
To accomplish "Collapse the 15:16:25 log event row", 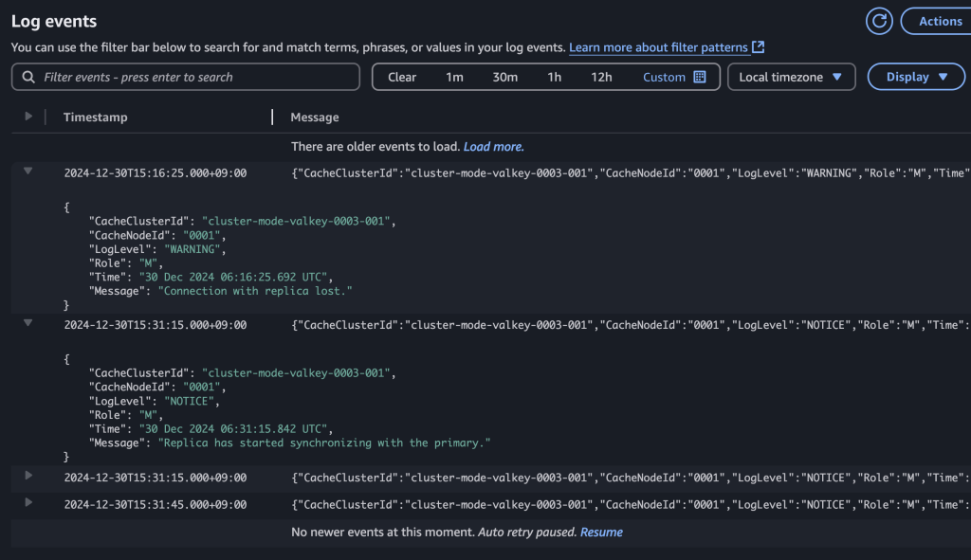I will click(28, 171).
